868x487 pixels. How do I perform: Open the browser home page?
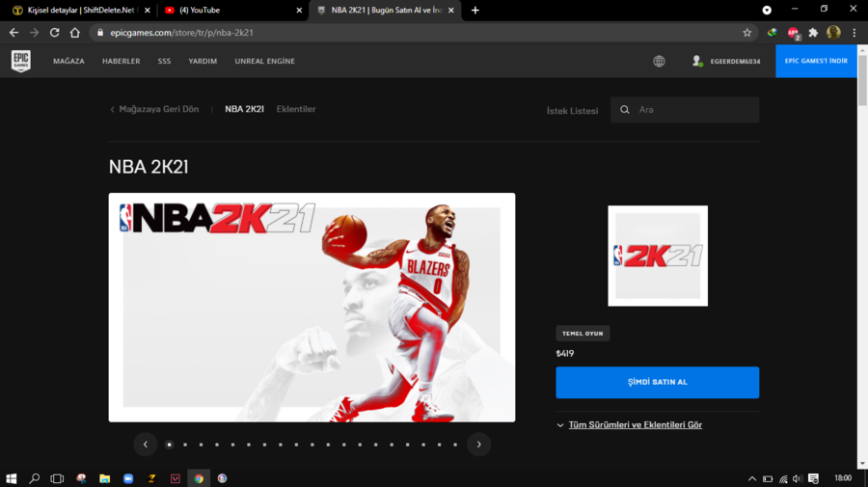[x=74, y=33]
